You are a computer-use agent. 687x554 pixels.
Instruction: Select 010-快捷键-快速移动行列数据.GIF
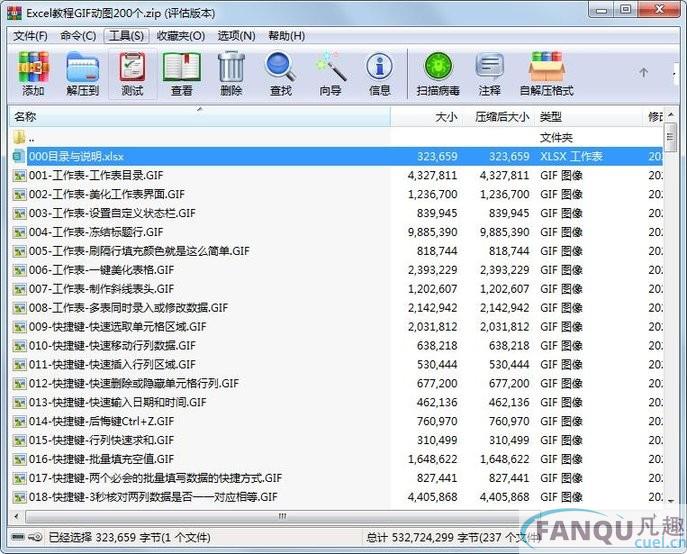pyautogui.click(x=112, y=346)
